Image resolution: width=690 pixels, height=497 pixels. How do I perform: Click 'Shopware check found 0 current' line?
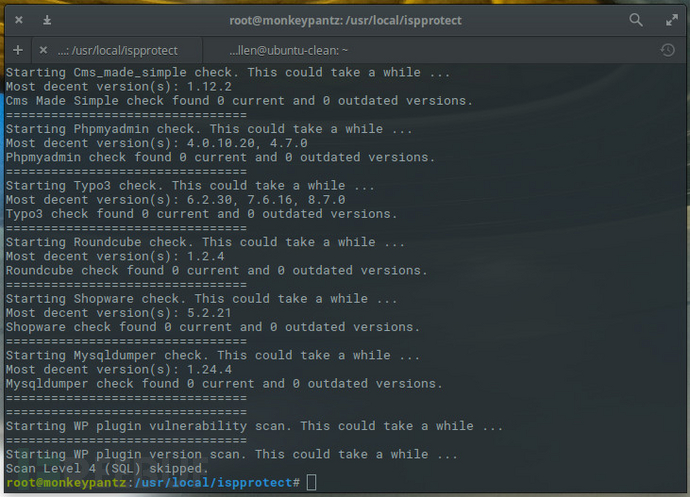(x=213, y=327)
